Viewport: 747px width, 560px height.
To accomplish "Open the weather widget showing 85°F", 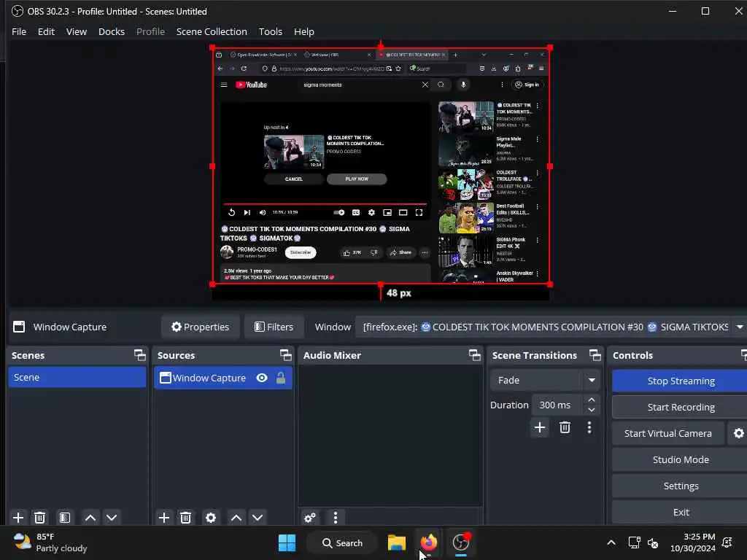I will pos(50,542).
